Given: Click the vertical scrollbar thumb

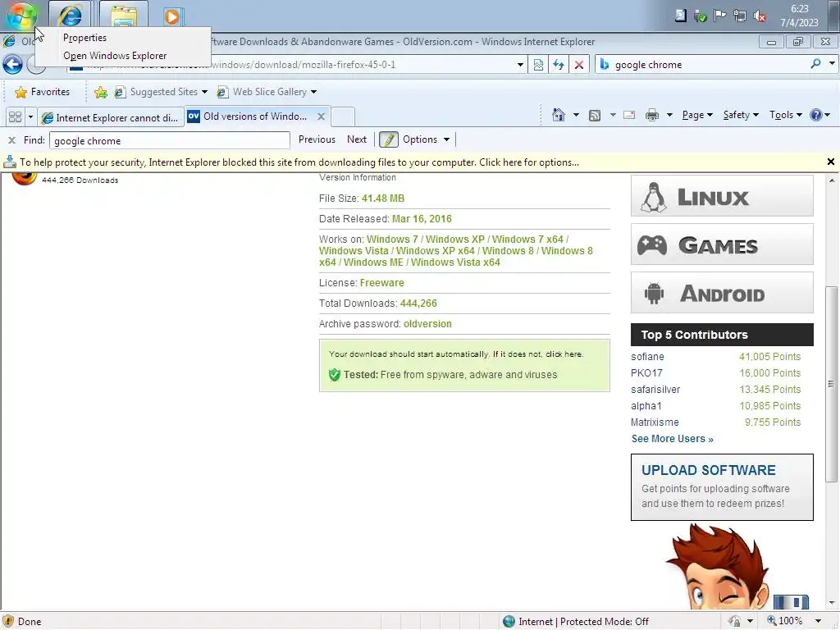Looking at the screenshot, I should [831, 384].
